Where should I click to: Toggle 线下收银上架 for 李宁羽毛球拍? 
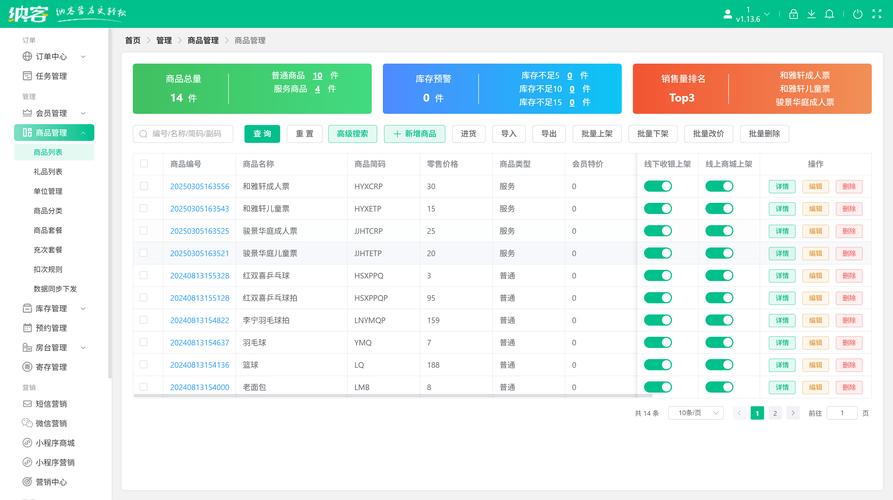658,320
